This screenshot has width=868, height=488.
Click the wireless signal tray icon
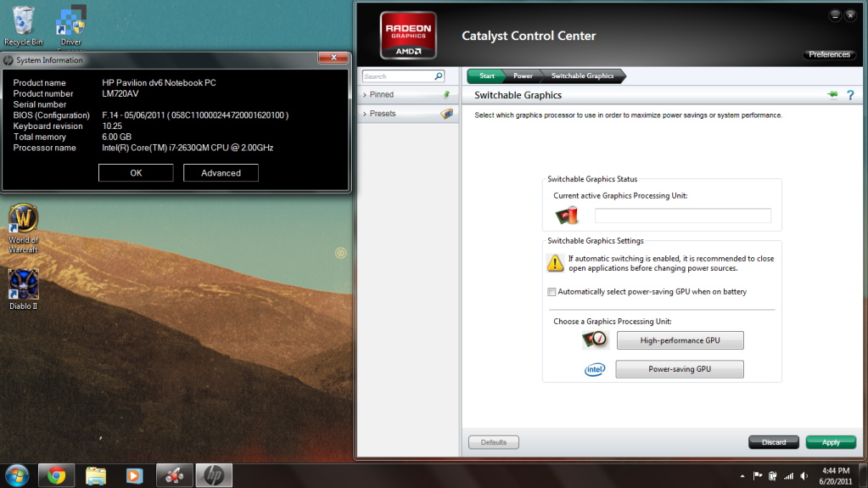(x=788, y=476)
